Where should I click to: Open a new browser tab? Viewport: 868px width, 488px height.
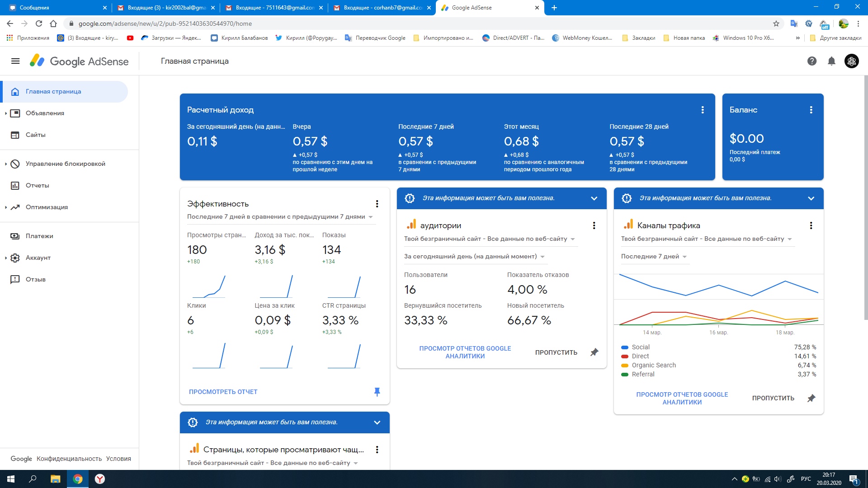coord(554,8)
